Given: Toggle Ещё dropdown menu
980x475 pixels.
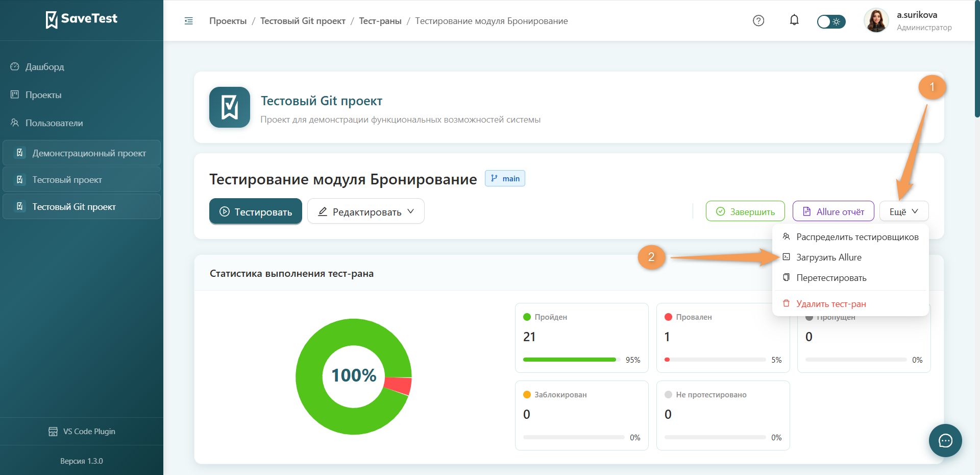Looking at the screenshot, I should 904,211.
